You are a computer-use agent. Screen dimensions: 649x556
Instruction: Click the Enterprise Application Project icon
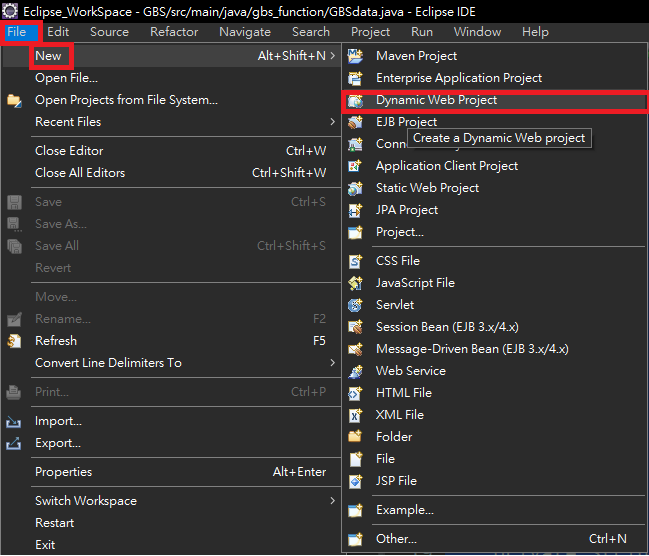[x=355, y=78]
